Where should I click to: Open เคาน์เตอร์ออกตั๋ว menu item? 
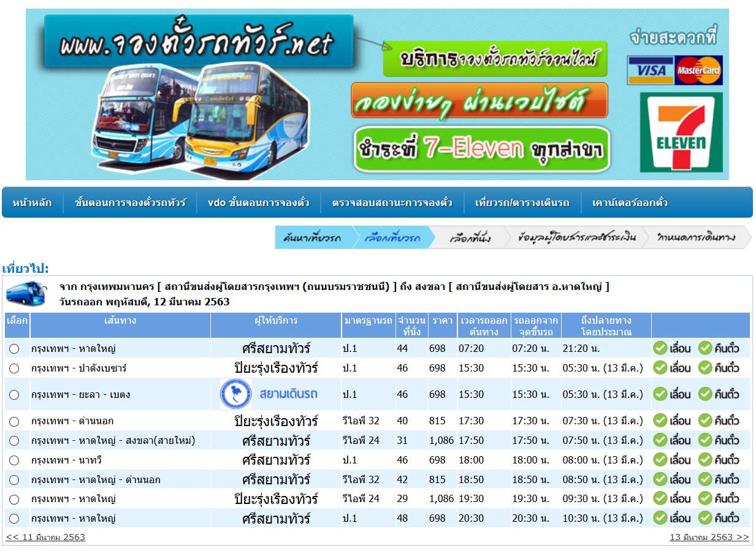(x=630, y=202)
